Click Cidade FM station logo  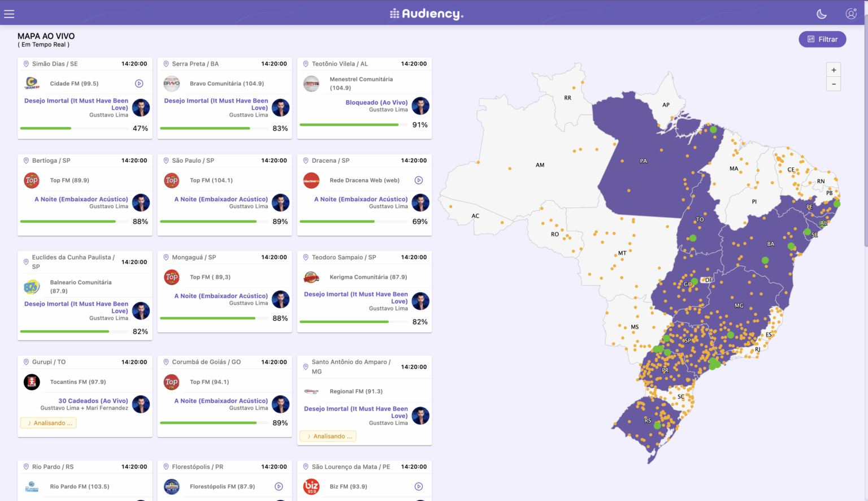coord(32,84)
